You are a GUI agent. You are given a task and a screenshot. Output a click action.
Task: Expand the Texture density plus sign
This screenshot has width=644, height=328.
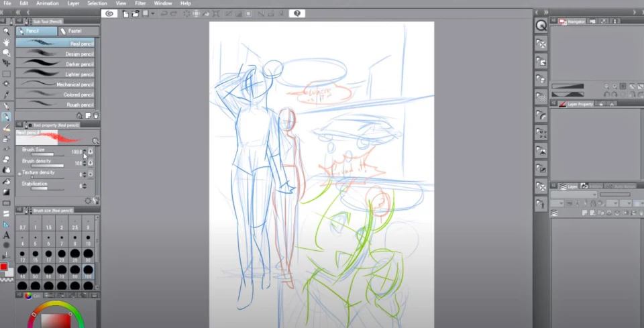click(19, 174)
